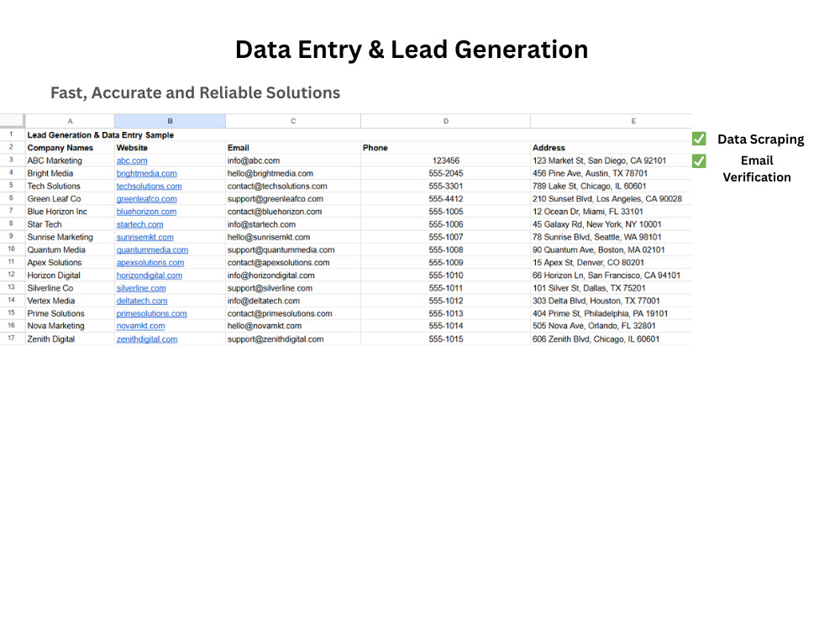840x630 pixels.
Task: Open the deltatech.com link
Action: point(141,301)
